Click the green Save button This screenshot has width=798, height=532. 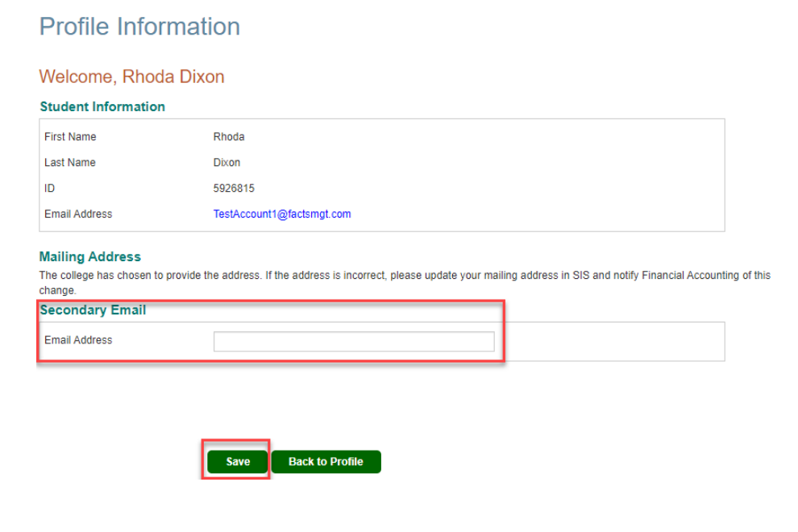click(238, 462)
